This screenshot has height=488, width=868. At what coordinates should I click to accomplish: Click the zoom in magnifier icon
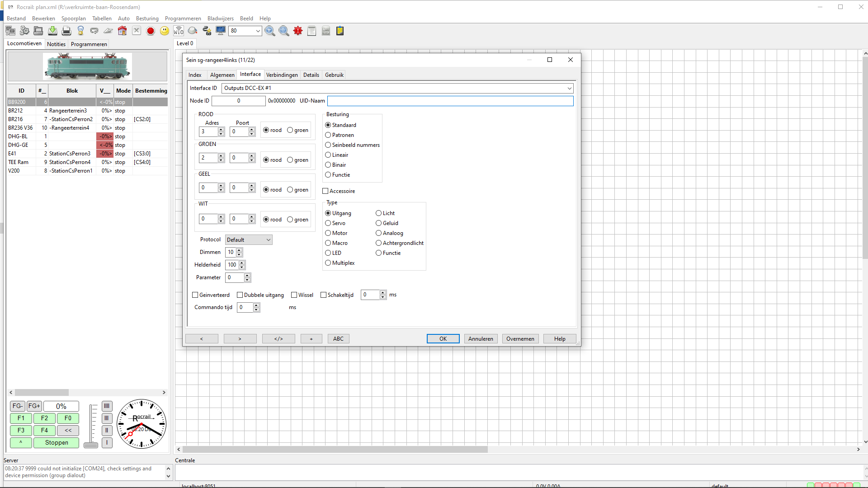[x=270, y=31]
